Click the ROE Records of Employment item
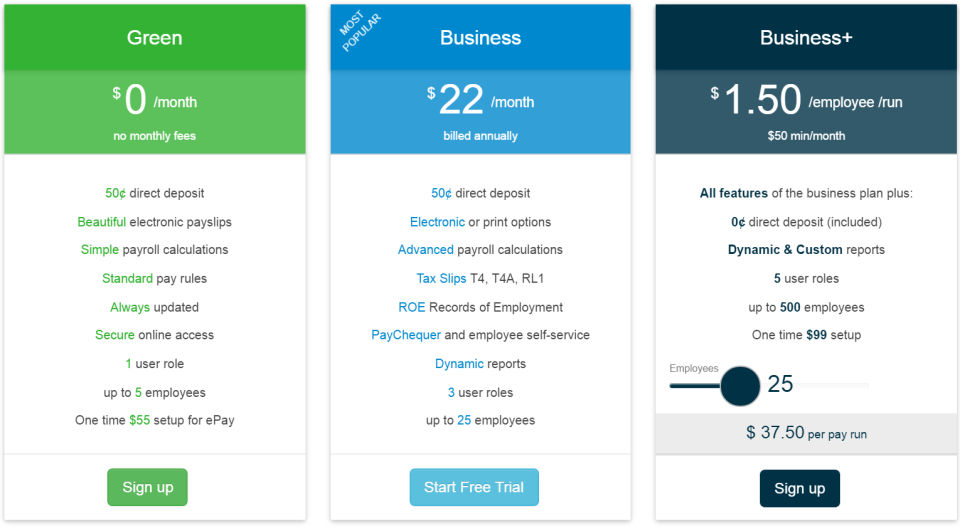This screenshot has height=528, width=960. coord(480,307)
